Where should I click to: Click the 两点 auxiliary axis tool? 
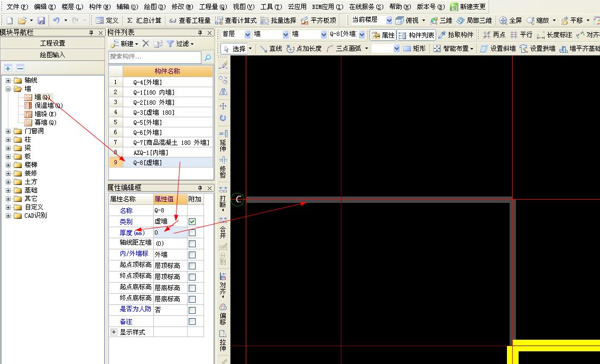(494, 35)
